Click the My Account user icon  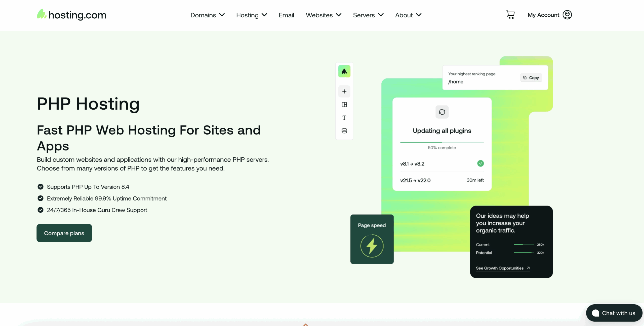tap(567, 15)
